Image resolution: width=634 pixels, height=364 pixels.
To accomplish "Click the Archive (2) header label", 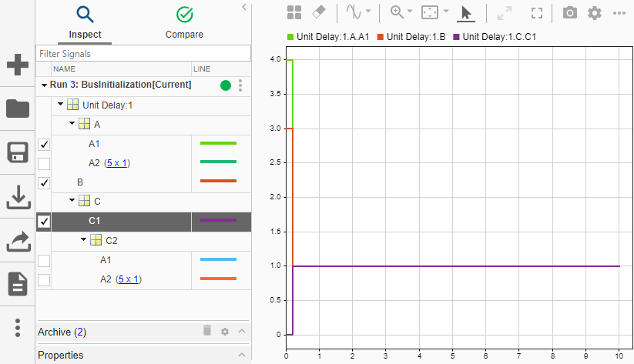I will click(x=62, y=332).
